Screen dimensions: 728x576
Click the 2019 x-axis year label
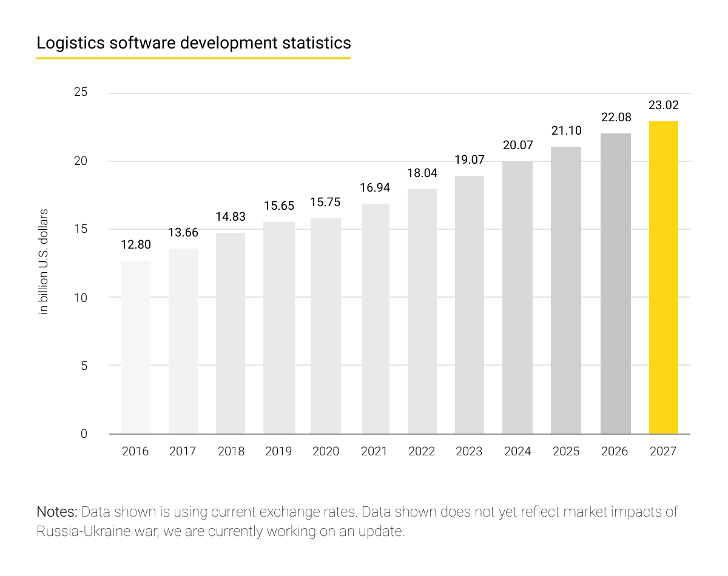point(278,452)
